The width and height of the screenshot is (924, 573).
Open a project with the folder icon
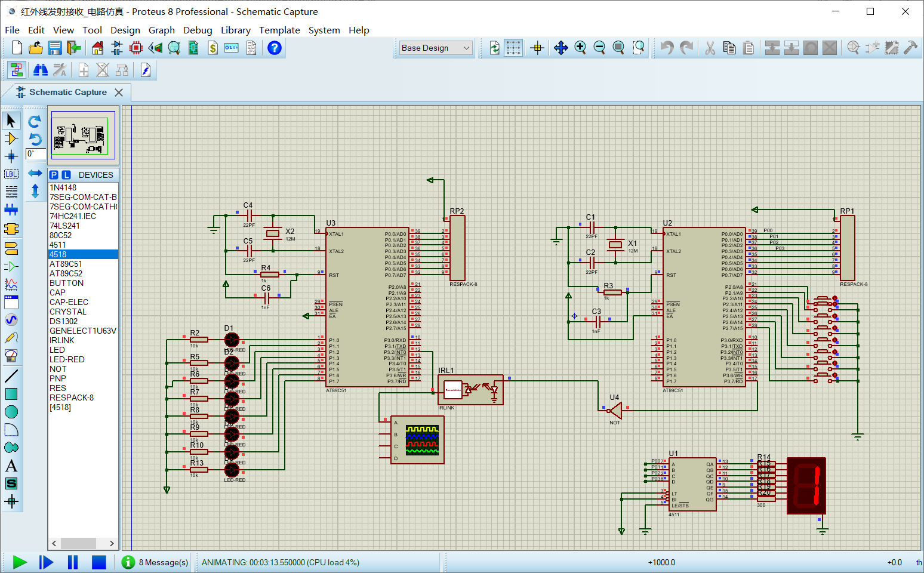36,48
